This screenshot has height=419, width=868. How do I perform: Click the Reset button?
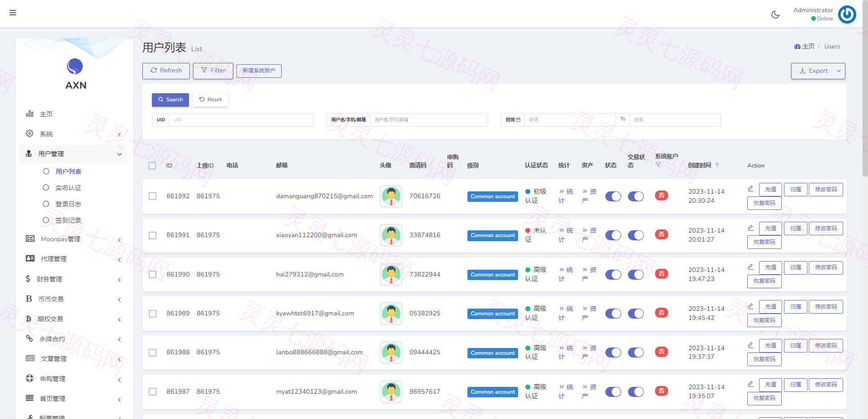click(x=210, y=100)
